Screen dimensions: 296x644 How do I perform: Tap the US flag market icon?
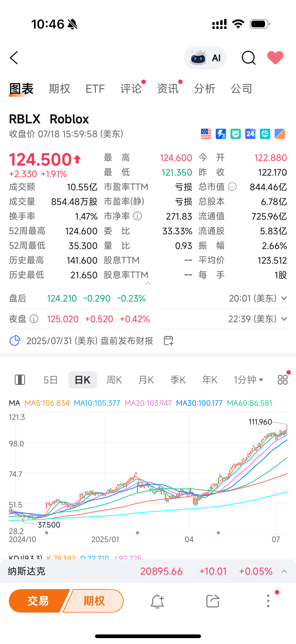206,134
